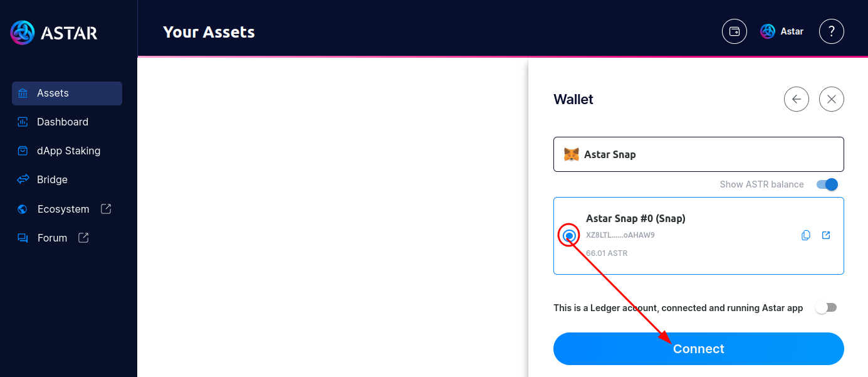Open the help question mark icon

coord(832,31)
